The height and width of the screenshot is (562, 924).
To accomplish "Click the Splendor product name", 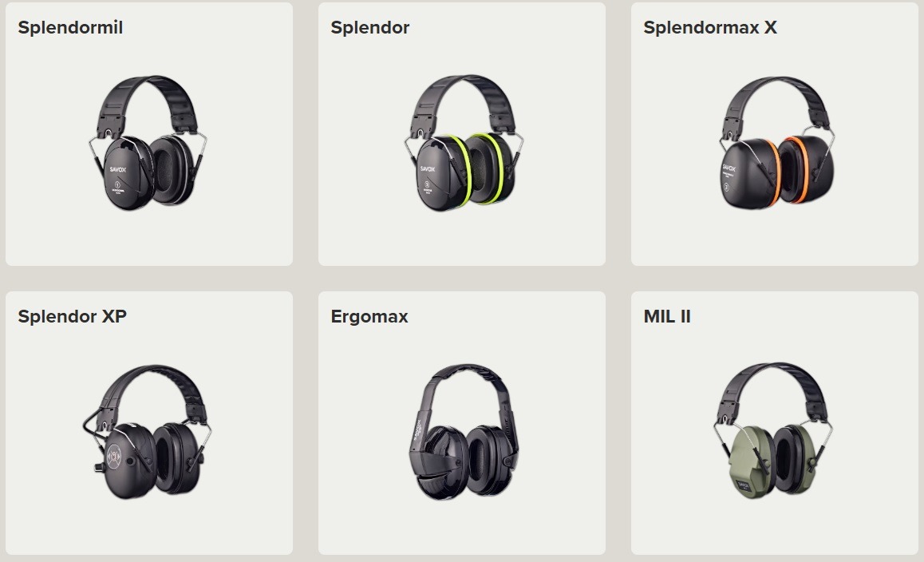I will 369,28.
